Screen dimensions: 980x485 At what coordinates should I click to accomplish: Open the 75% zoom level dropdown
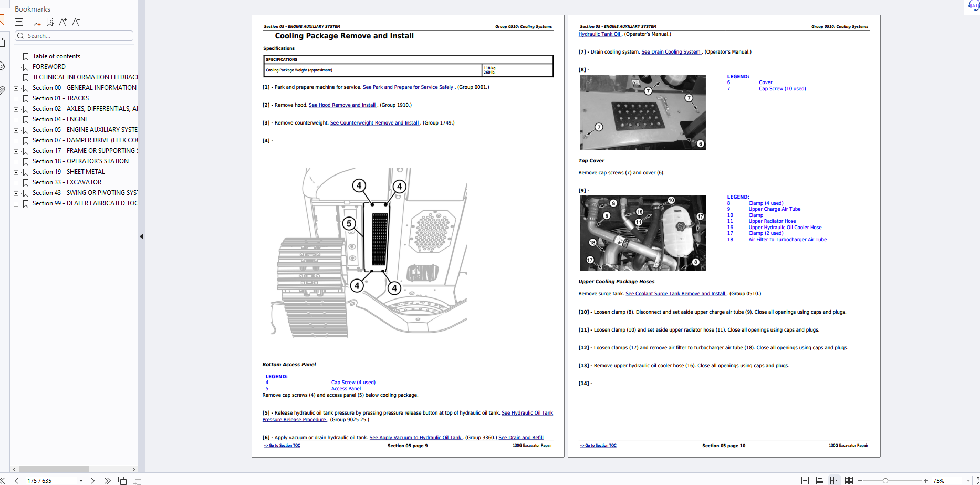[968, 481]
